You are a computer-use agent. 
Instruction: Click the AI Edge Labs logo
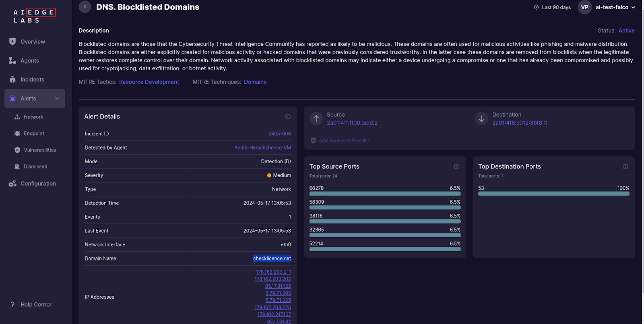pyautogui.click(x=34, y=16)
